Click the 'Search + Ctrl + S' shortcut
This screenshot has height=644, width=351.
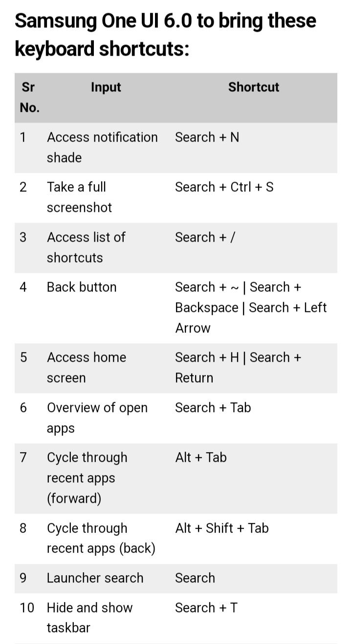224,187
